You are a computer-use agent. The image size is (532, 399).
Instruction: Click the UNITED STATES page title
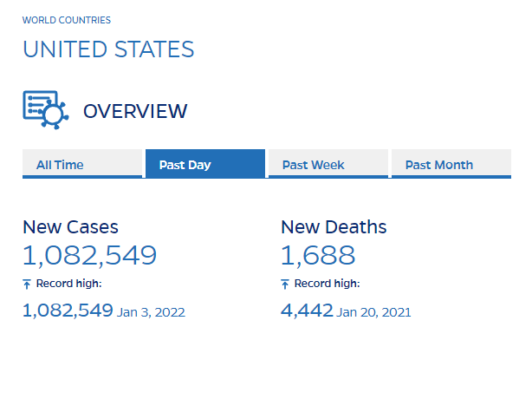108,49
